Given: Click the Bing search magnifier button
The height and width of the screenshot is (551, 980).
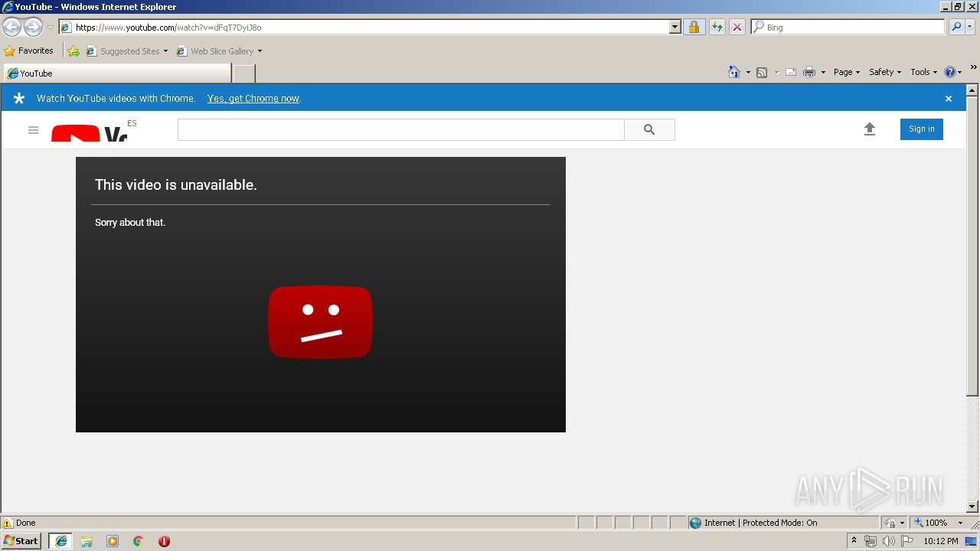Looking at the screenshot, I should coord(955,28).
